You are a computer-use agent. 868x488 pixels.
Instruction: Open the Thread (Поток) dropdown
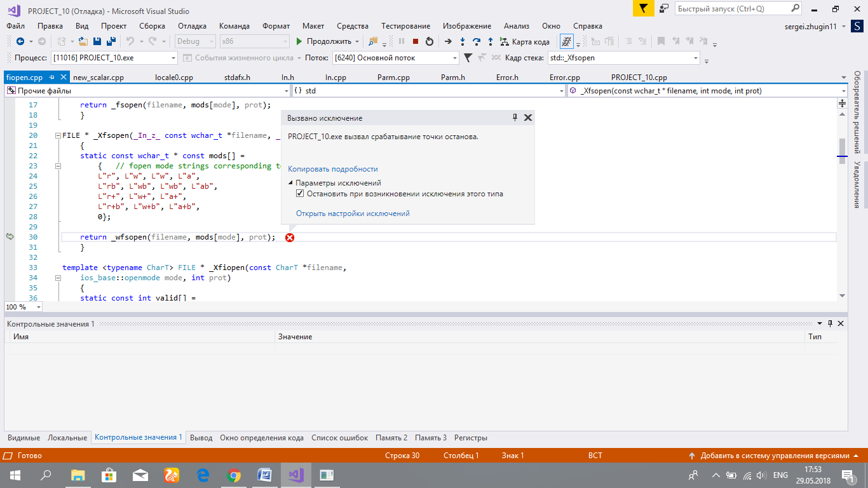[455, 58]
